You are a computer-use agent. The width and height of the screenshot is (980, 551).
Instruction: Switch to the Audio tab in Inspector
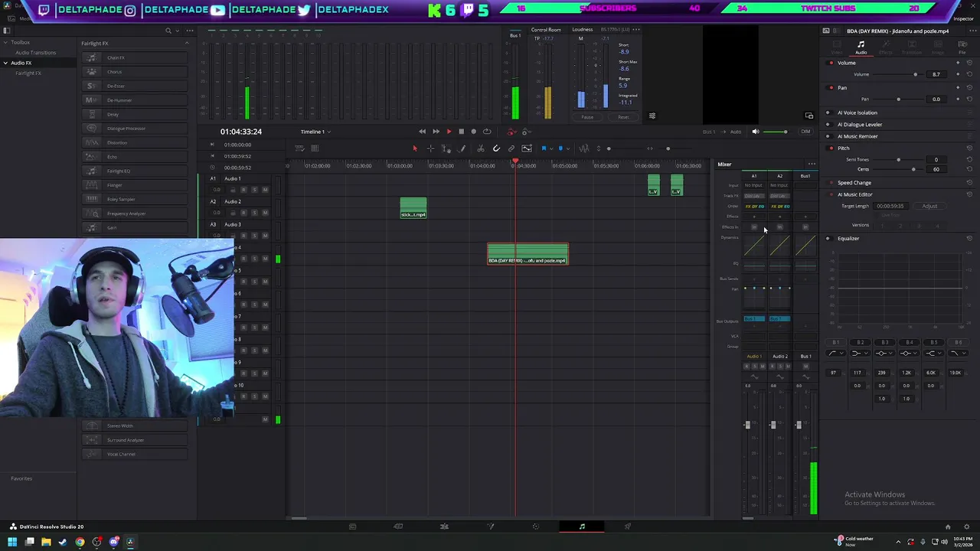(861, 48)
